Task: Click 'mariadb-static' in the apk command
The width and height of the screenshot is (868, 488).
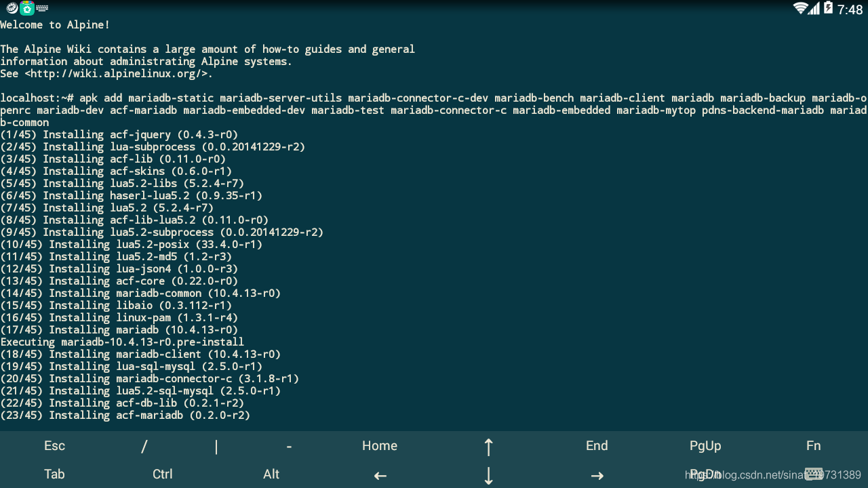Action: 171,98
